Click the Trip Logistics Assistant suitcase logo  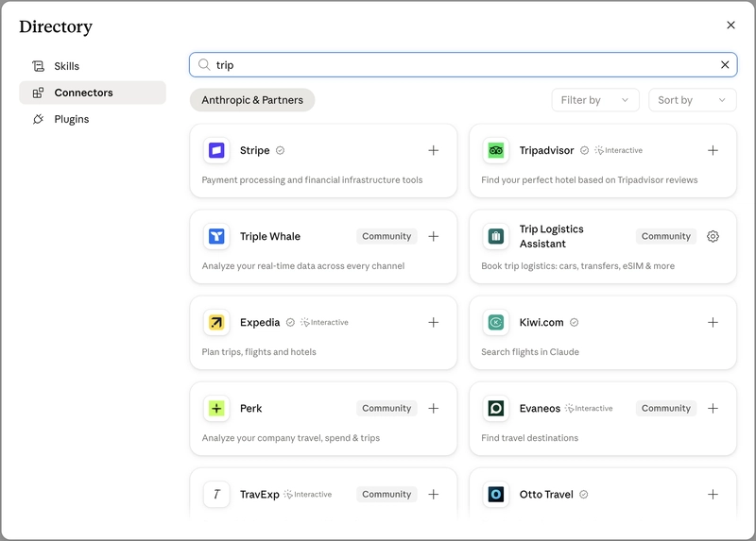pyautogui.click(x=495, y=236)
